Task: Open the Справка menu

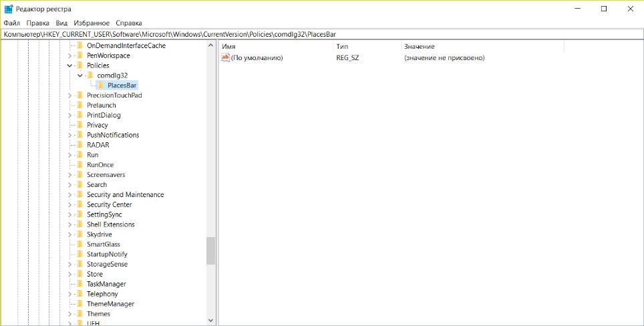Action: (129, 23)
